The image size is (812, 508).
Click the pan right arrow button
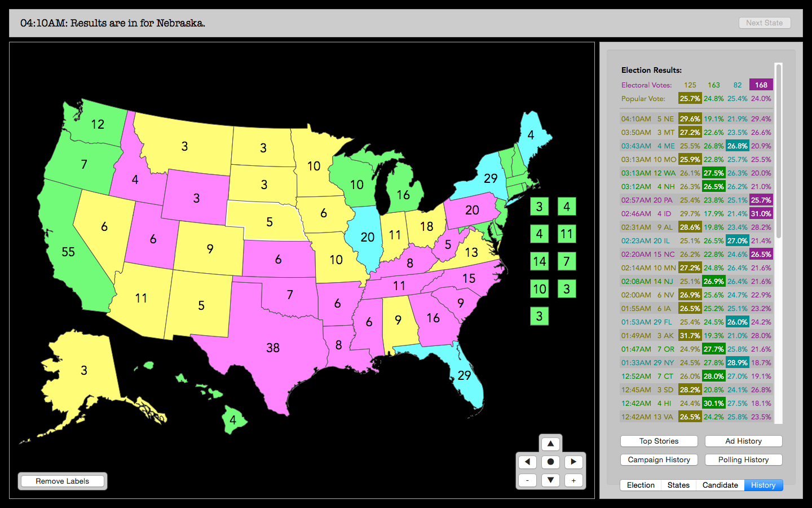[x=573, y=462]
